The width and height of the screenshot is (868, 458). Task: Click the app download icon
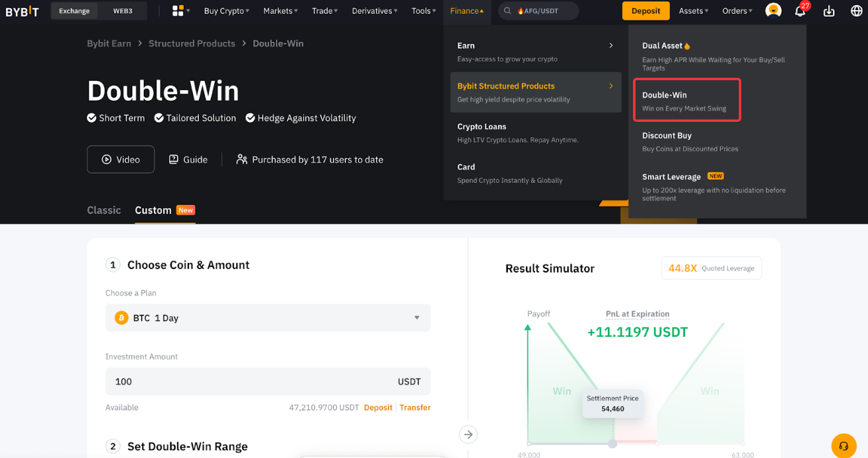tap(829, 11)
